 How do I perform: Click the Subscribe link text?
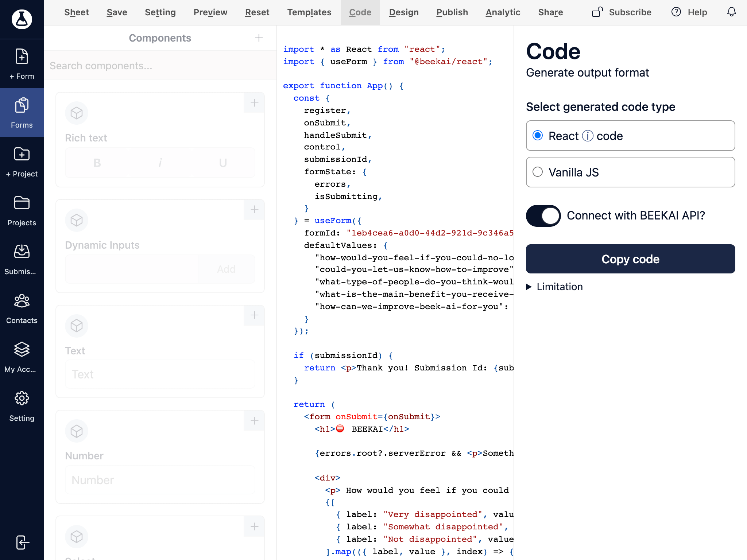[630, 12]
